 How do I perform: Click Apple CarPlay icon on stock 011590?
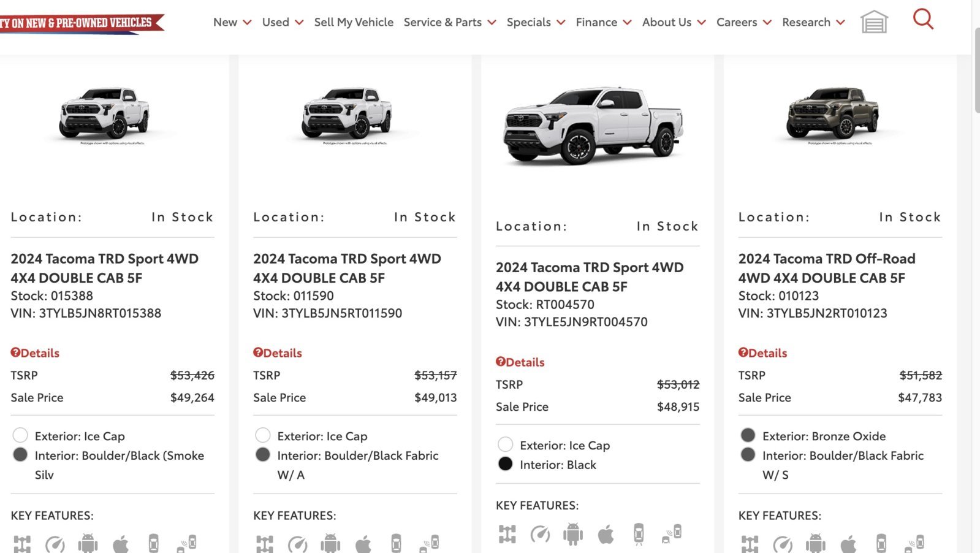pyautogui.click(x=363, y=543)
